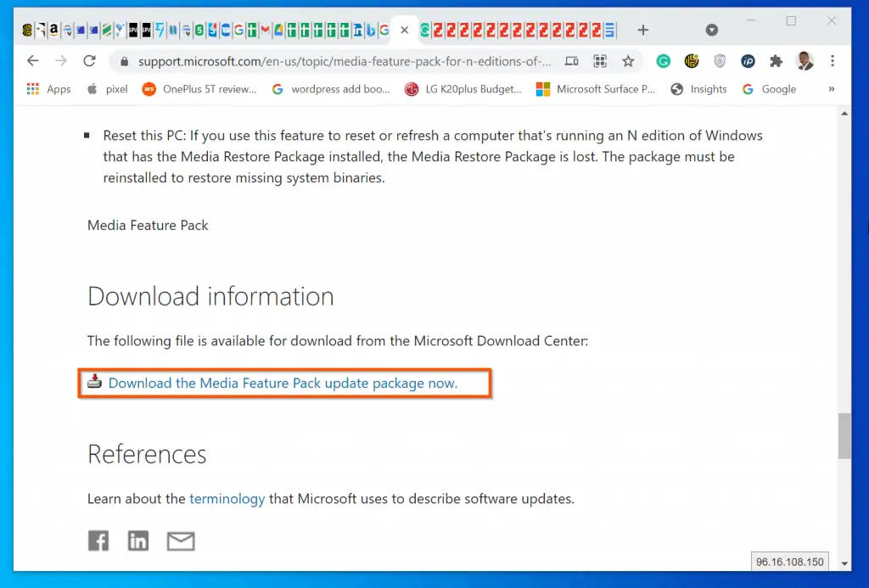Open the Extensions puzzle menu
This screenshot has height=588, width=869.
[776, 61]
